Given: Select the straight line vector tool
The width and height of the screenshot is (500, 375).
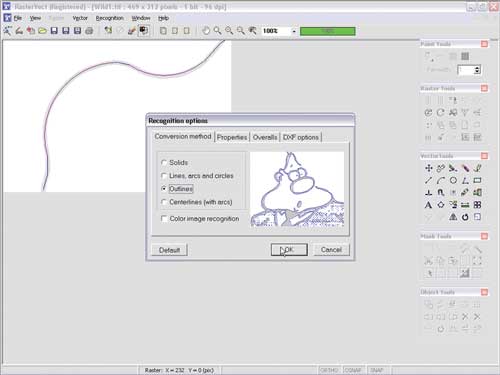Looking at the screenshot, I should 429,181.
